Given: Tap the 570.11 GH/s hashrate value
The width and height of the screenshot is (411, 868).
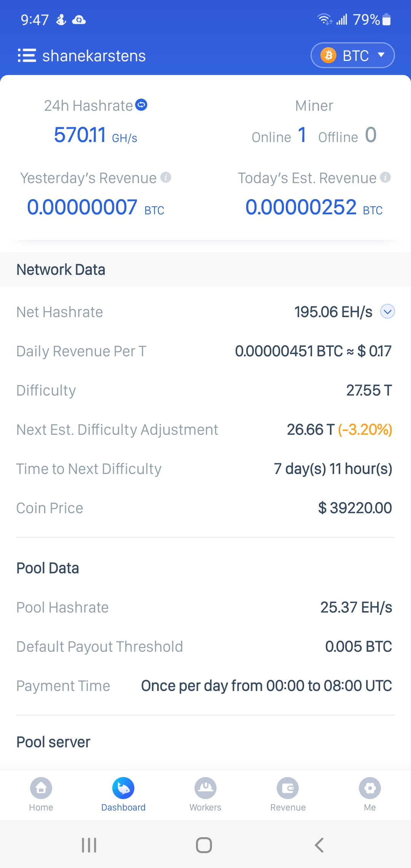Looking at the screenshot, I should [x=95, y=136].
